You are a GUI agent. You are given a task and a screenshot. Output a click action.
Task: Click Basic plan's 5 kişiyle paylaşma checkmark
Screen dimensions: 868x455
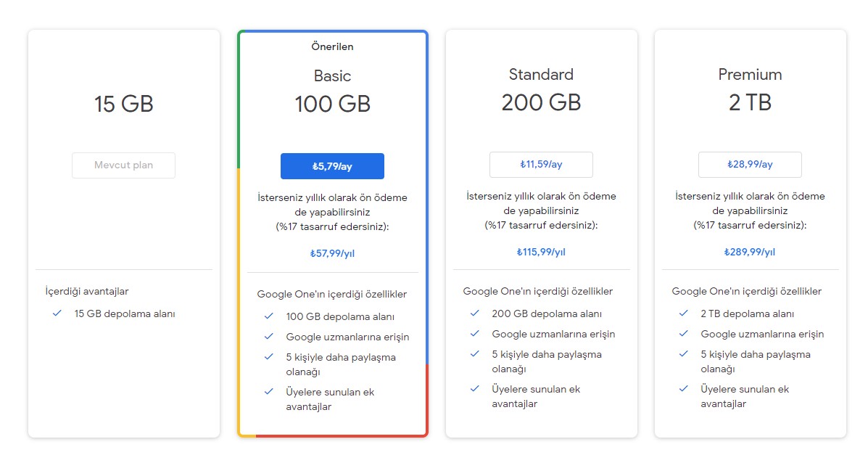(x=268, y=357)
